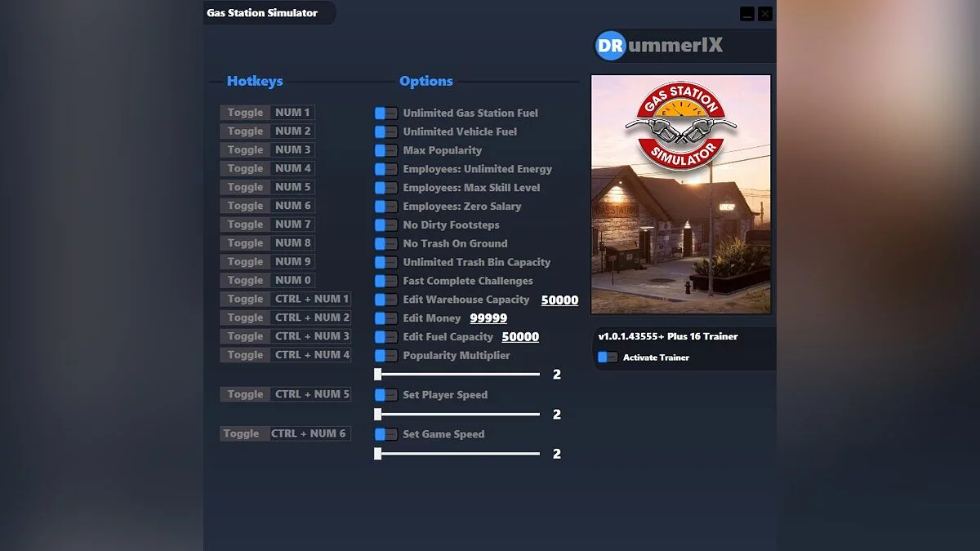Click the CTRL + NUM 6 Toggle button
The width and height of the screenshot is (980, 551).
tap(243, 433)
